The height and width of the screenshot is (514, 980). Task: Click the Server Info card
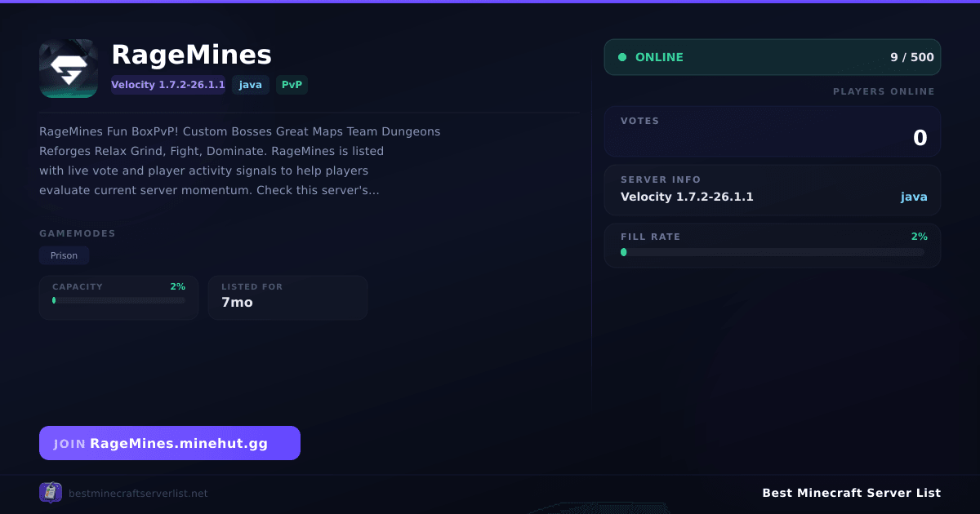(773, 190)
